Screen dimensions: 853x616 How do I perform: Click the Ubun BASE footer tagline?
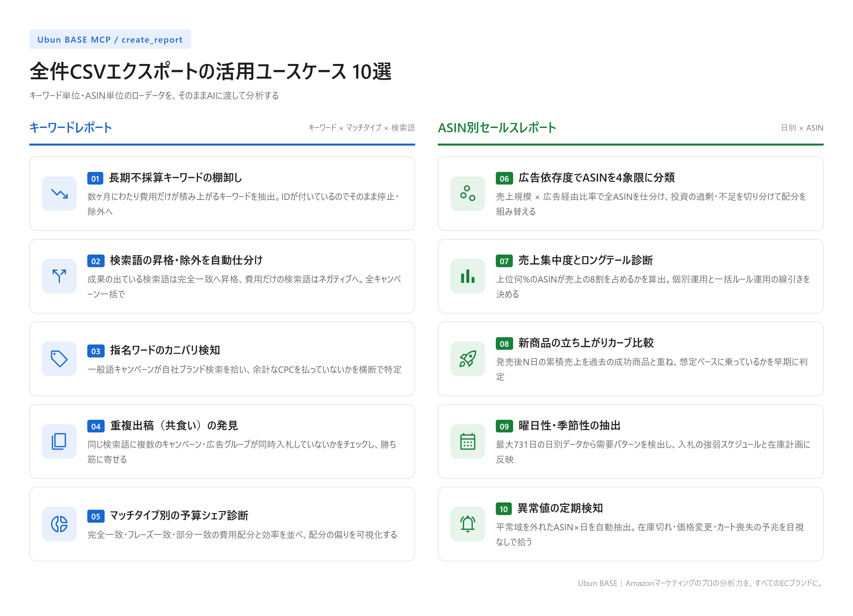(701, 583)
